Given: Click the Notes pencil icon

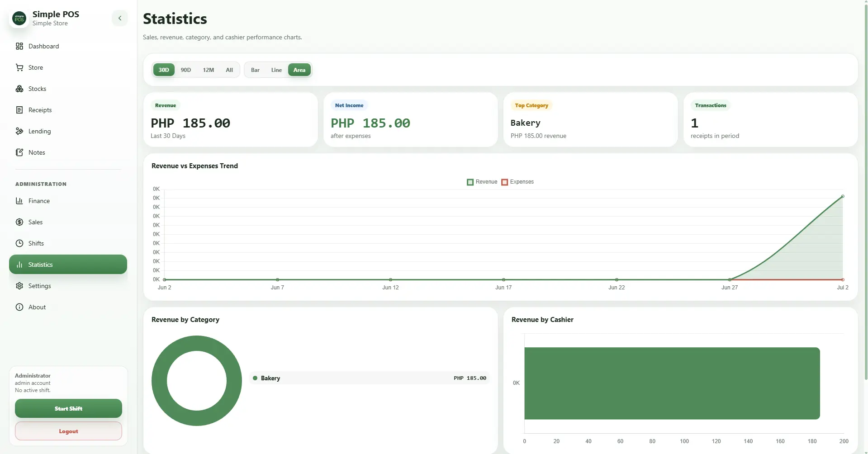Looking at the screenshot, I should [x=19, y=152].
